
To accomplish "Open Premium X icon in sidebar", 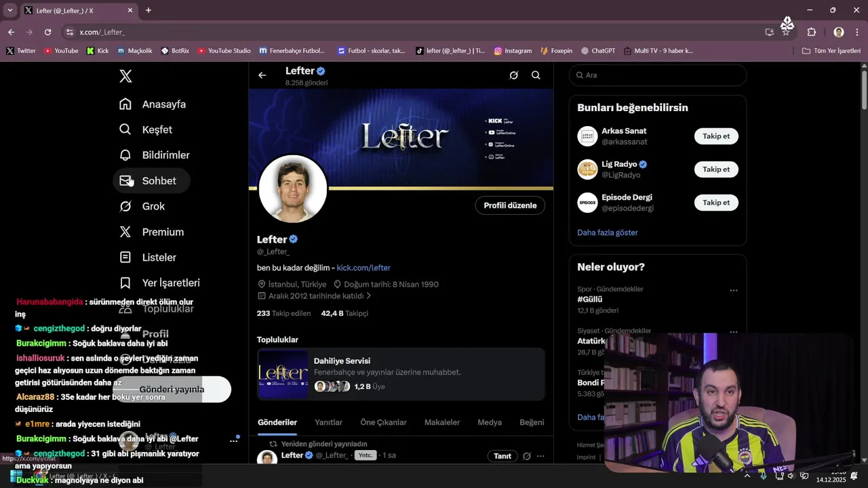I will pyautogui.click(x=125, y=232).
